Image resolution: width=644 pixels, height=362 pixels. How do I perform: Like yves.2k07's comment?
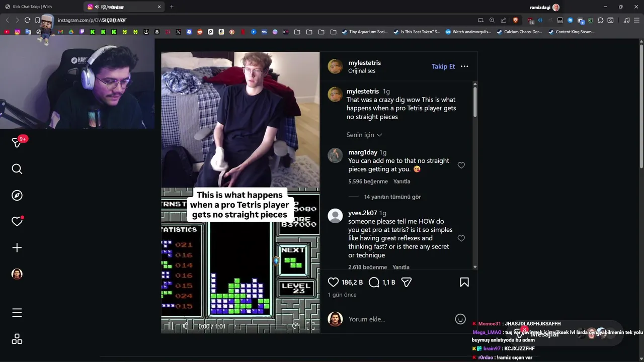[x=461, y=238]
